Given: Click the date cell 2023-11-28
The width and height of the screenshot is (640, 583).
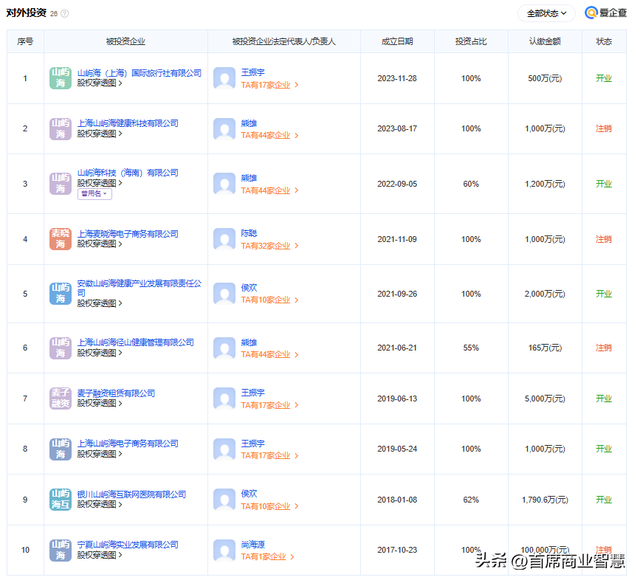Looking at the screenshot, I should pyautogui.click(x=397, y=78).
